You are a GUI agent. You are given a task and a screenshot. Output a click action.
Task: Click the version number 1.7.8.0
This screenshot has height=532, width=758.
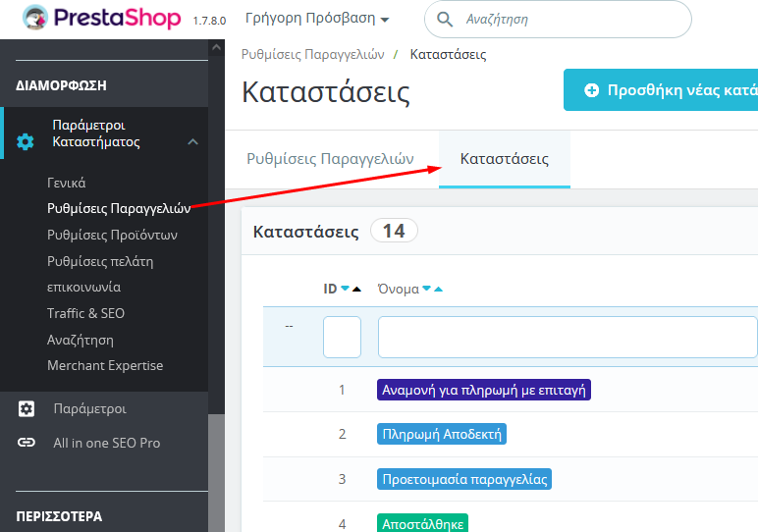(209, 21)
